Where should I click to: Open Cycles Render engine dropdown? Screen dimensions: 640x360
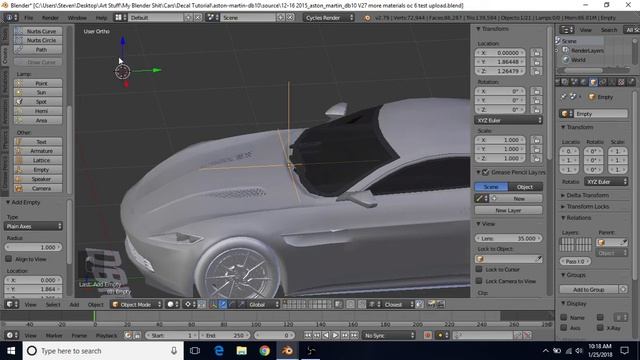click(329, 18)
